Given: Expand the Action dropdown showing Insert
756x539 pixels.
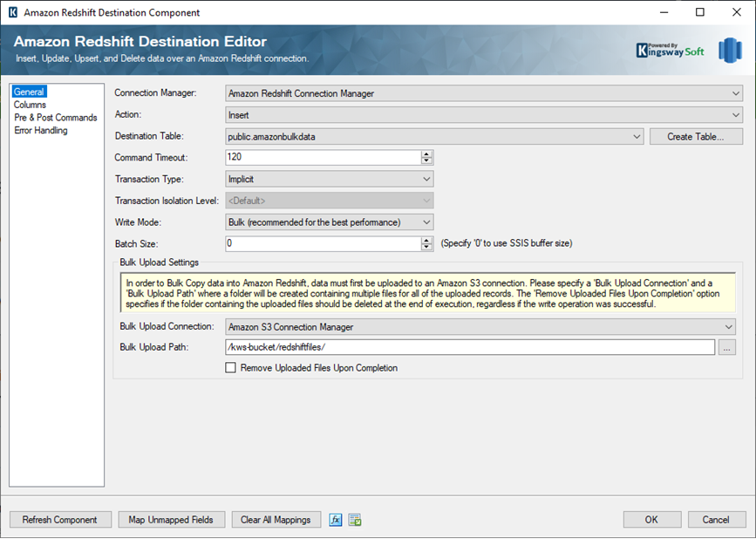Looking at the screenshot, I should 484,115.
